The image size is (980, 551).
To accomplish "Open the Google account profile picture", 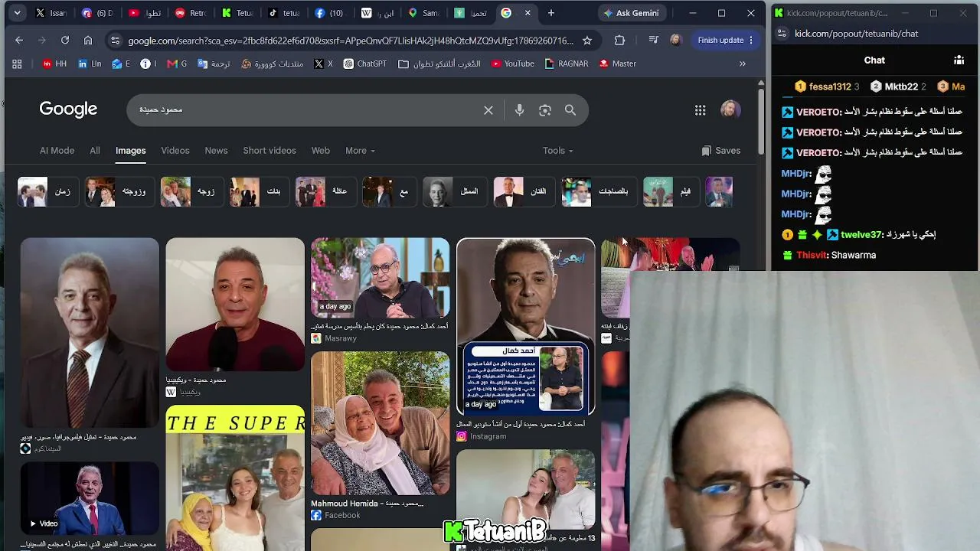I will (x=730, y=109).
